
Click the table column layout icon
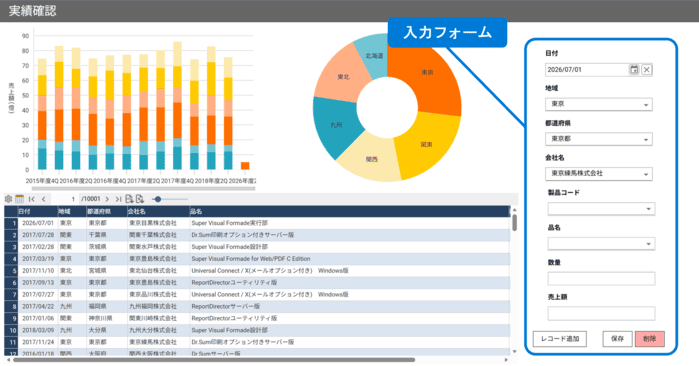pyautogui.click(x=20, y=199)
